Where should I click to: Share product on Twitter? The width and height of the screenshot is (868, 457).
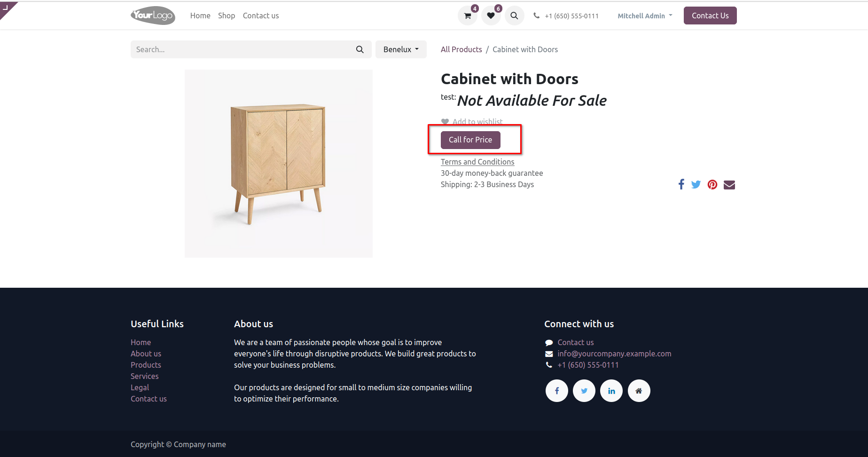tap(696, 184)
